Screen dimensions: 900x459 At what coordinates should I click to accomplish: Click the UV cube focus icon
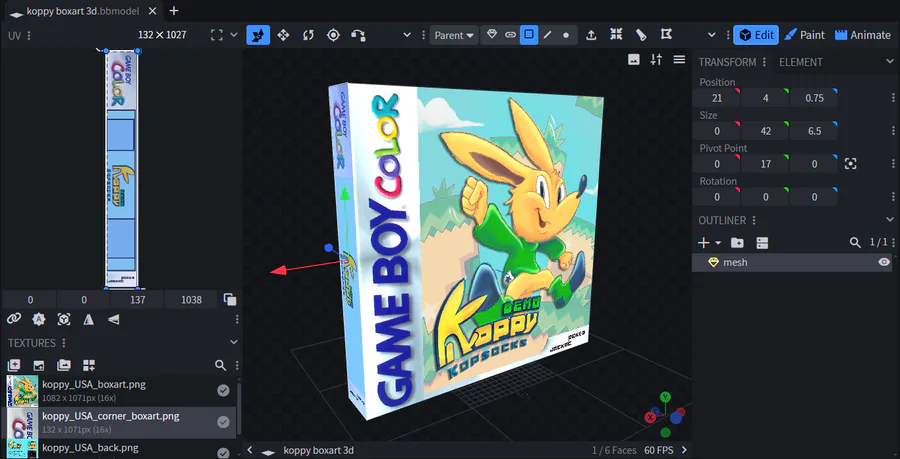(x=64, y=319)
